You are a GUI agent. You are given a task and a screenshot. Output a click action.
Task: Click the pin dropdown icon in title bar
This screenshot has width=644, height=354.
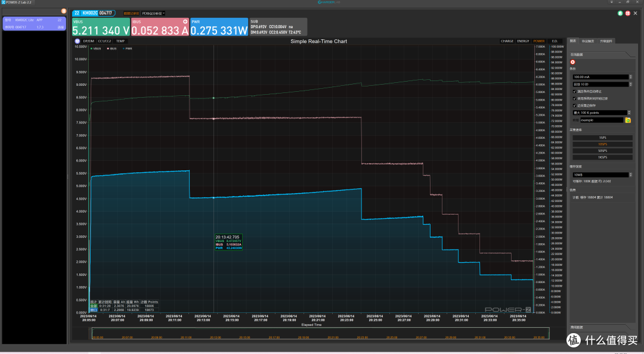pos(612,2)
